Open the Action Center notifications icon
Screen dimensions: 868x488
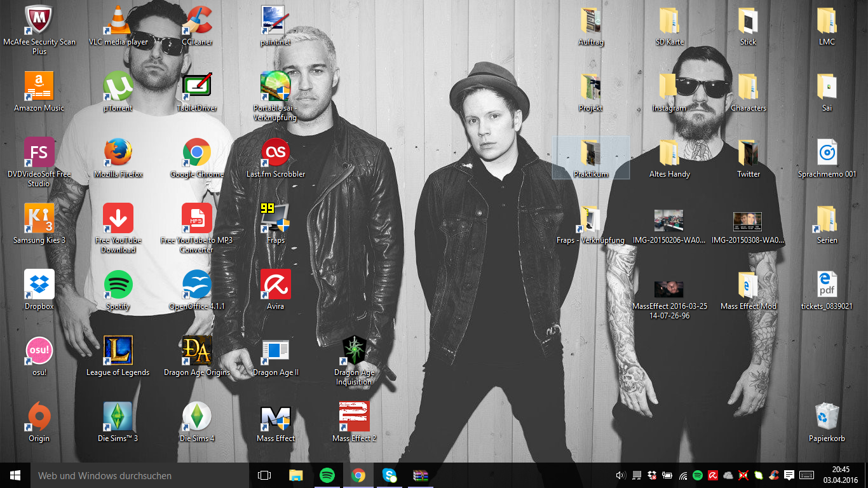[789, 475]
